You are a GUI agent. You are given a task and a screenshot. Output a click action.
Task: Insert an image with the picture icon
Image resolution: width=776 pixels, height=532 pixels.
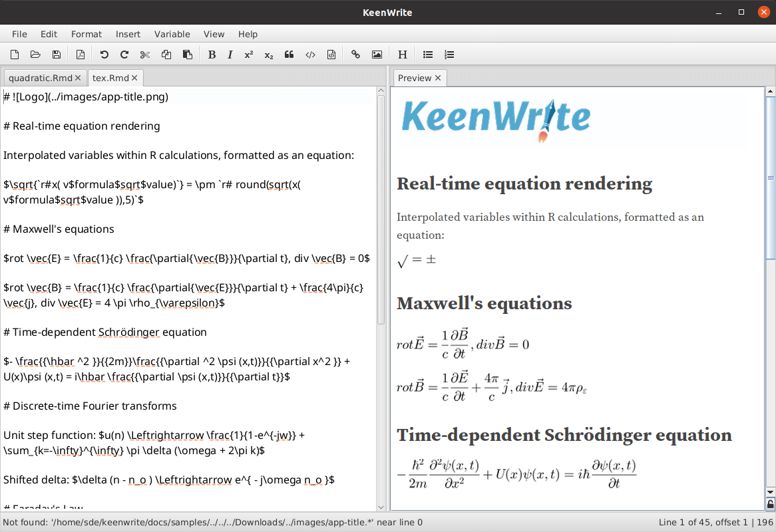click(377, 55)
